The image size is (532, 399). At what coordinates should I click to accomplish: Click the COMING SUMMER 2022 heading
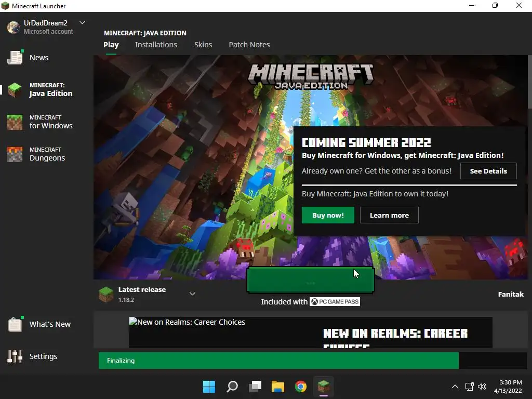366,142
